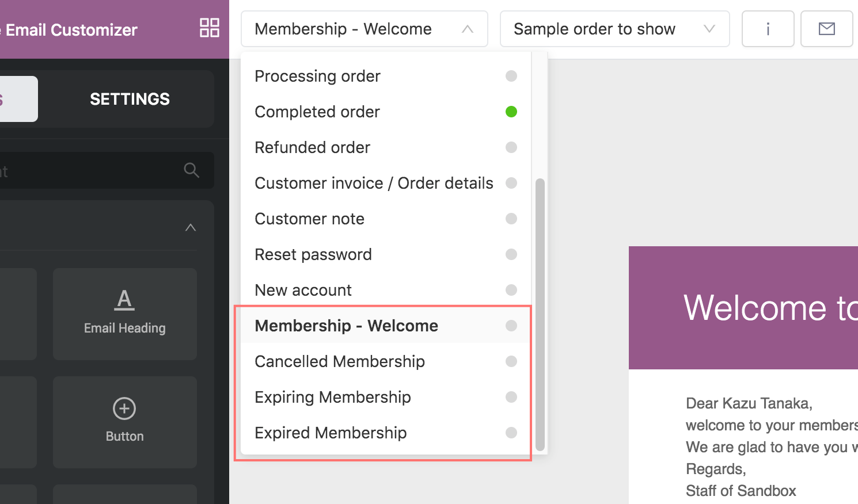Add the Button element
Screen dimensions: 858x504
[x=124, y=422]
